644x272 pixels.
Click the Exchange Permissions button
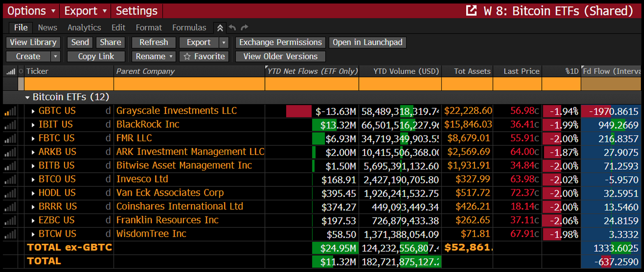click(x=280, y=42)
